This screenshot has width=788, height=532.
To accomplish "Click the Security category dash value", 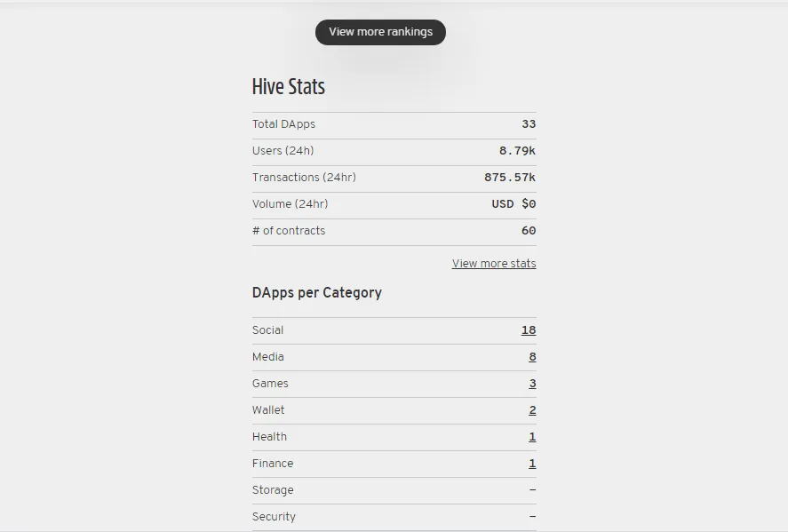I will [x=532, y=516].
